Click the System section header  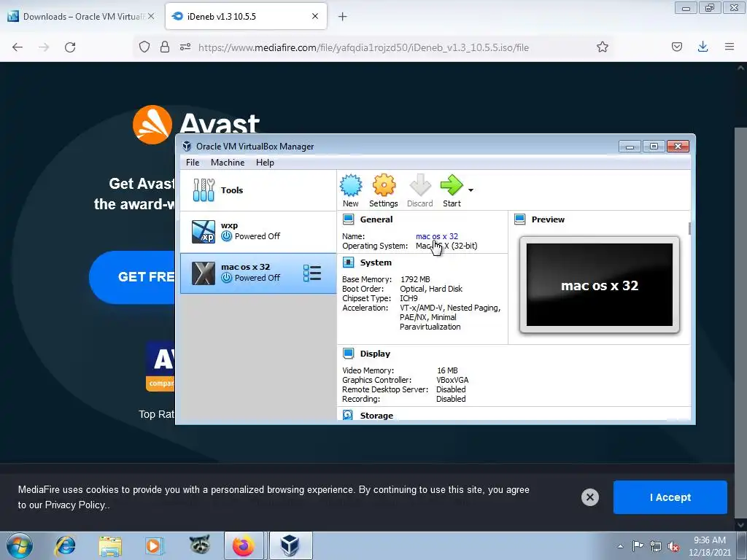tap(376, 262)
